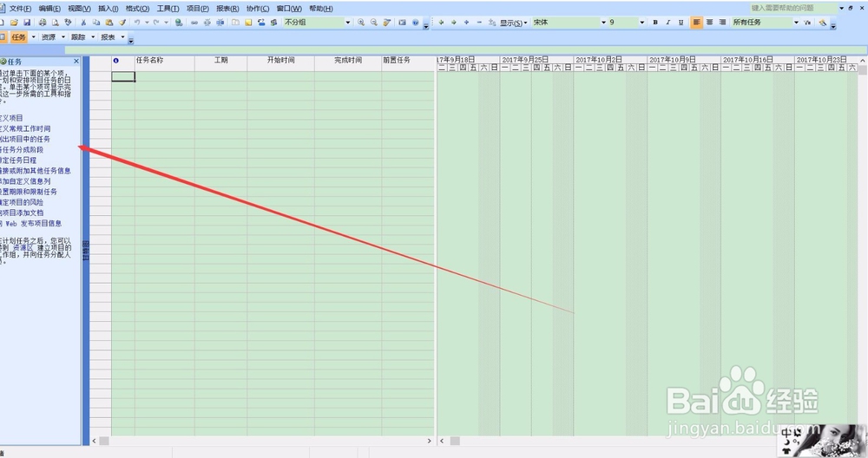Click the 项目添加文档 link
The height and width of the screenshot is (458, 868).
[x=22, y=213]
